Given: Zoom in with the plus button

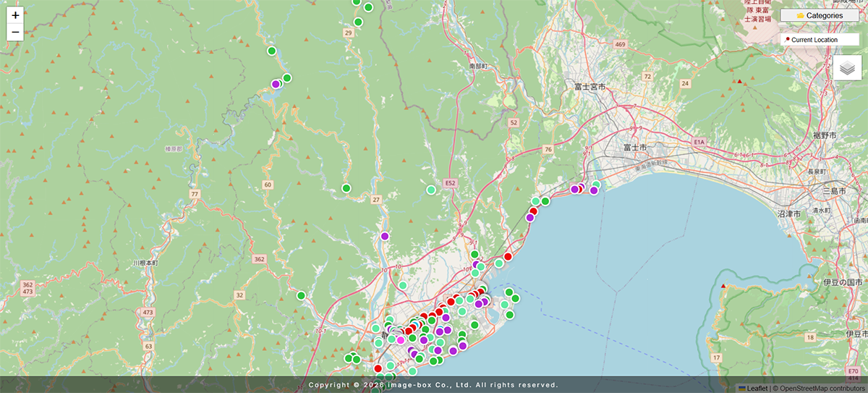Looking at the screenshot, I should click(x=15, y=14).
